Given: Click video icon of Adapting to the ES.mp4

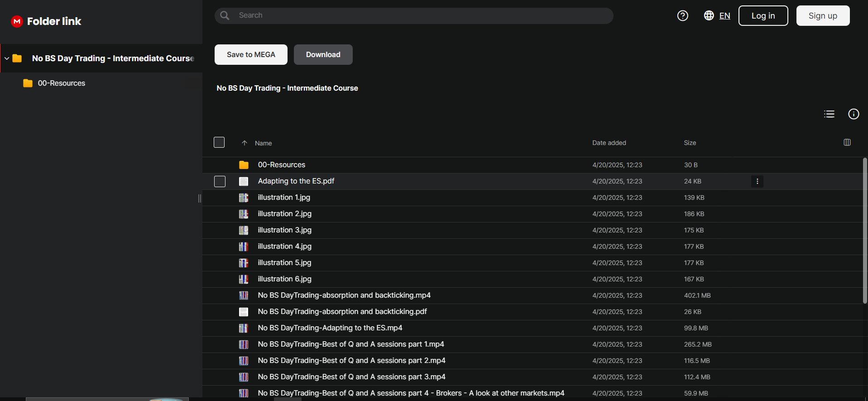Looking at the screenshot, I should (244, 328).
